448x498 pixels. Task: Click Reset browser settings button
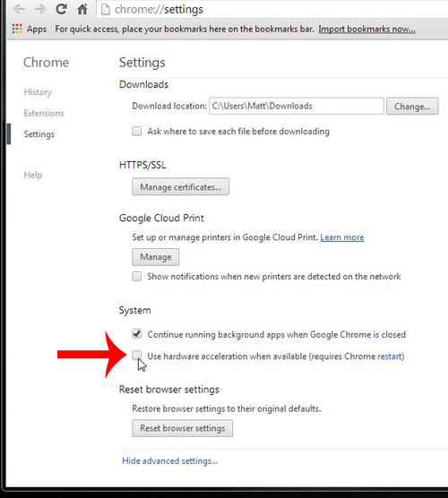(183, 428)
